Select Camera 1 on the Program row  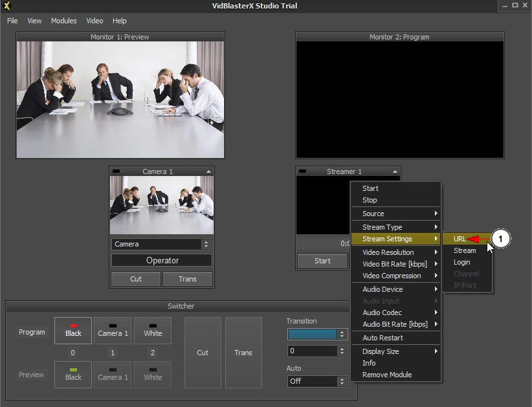pyautogui.click(x=113, y=331)
